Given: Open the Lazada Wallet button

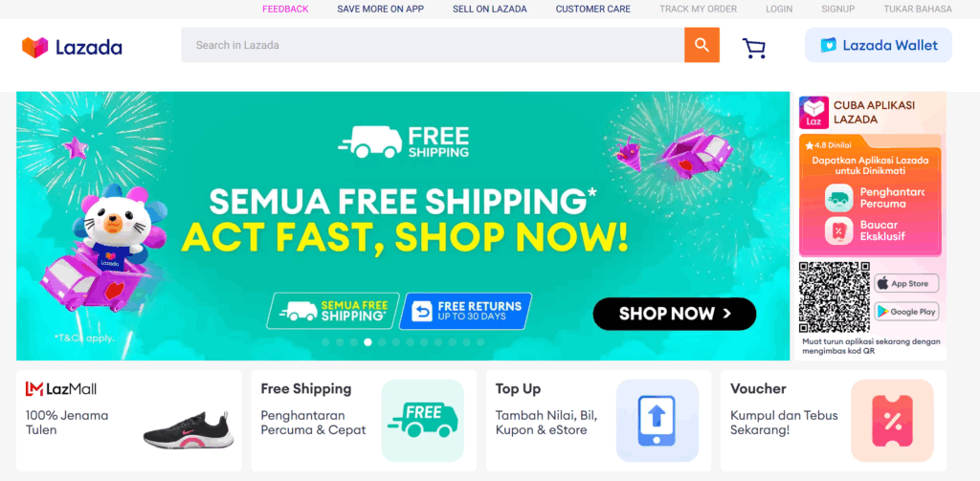Looking at the screenshot, I should point(879,45).
